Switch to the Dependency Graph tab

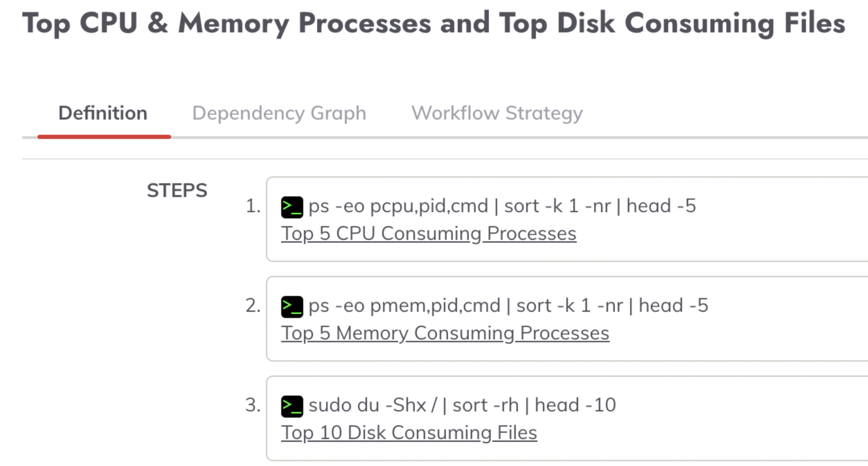279,113
